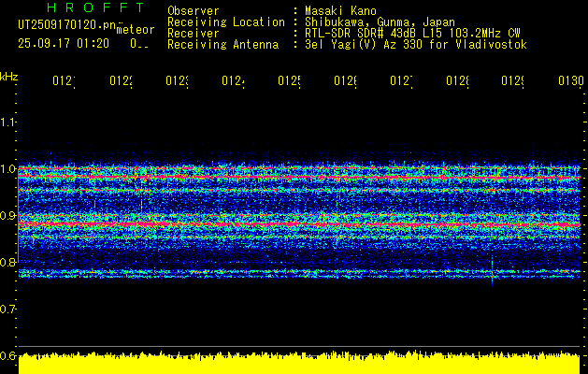588x374 pixels.
Task: Click the 0125 time axis label
Action: [289, 80]
